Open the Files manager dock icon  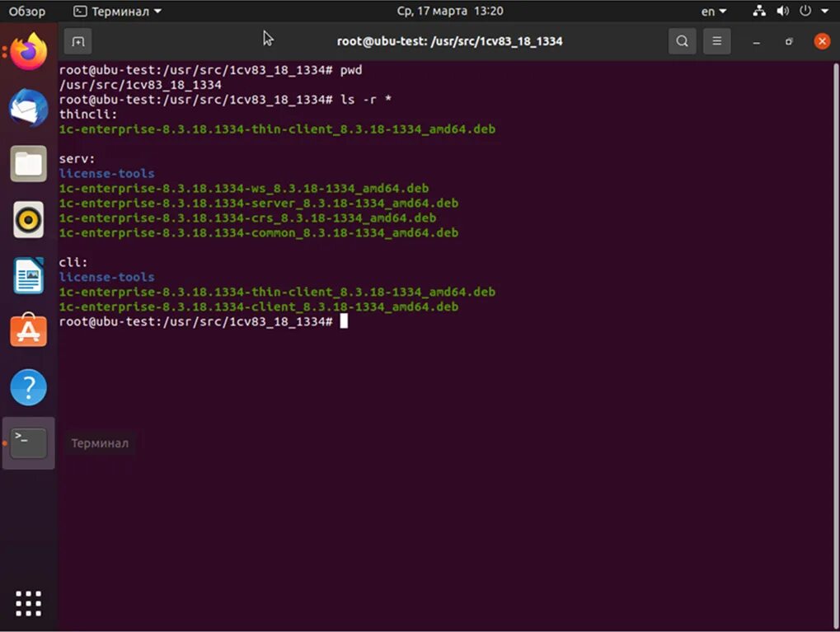tap(28, 163)
